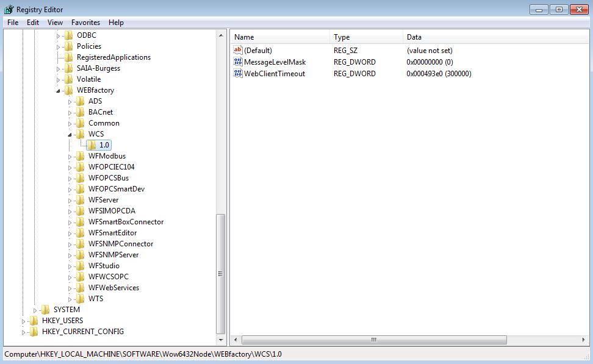Collapse the WEBfactory tree node
593x364 pixels.
58,90
